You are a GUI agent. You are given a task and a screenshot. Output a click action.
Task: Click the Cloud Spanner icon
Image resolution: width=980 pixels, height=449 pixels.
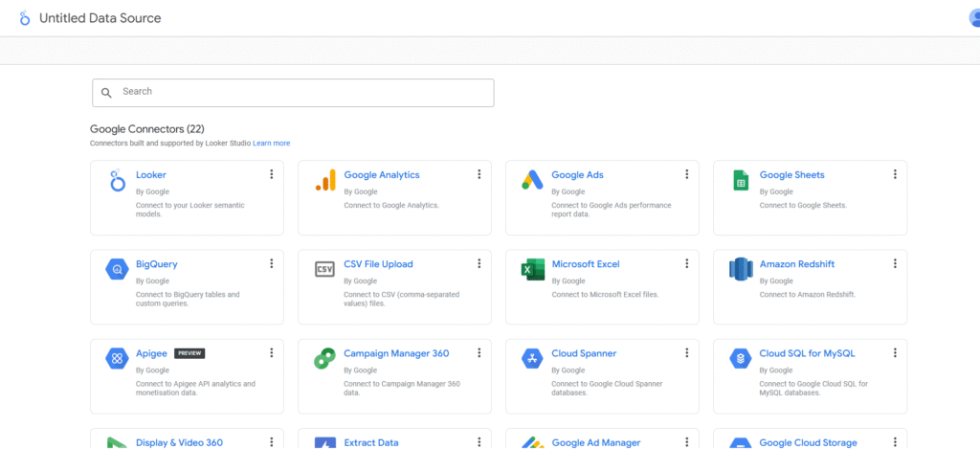click(532, 359)
